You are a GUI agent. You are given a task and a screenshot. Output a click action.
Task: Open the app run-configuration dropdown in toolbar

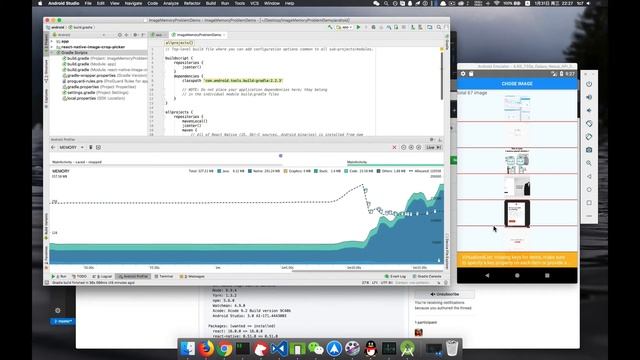click(344, 27)
